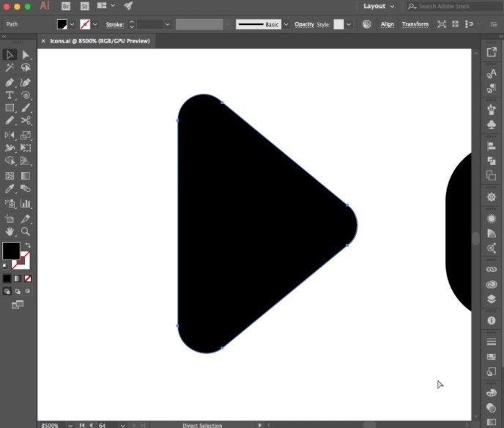Screen dimensions: 504x428
Task: Select the Curvature tool
Action: click(x=26, y=82)
